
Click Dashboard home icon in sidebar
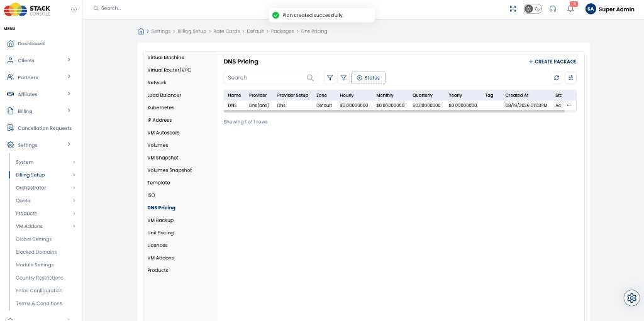tap(11, 43)
